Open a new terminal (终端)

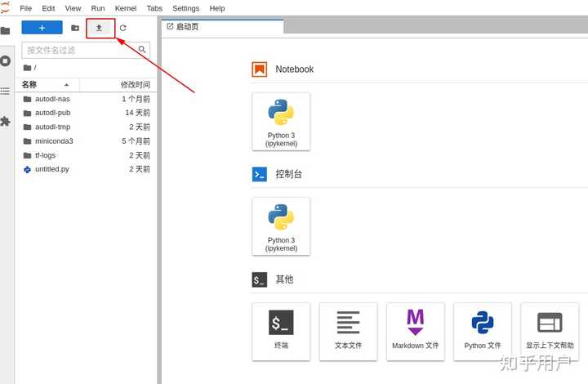(x=281, y=332)
